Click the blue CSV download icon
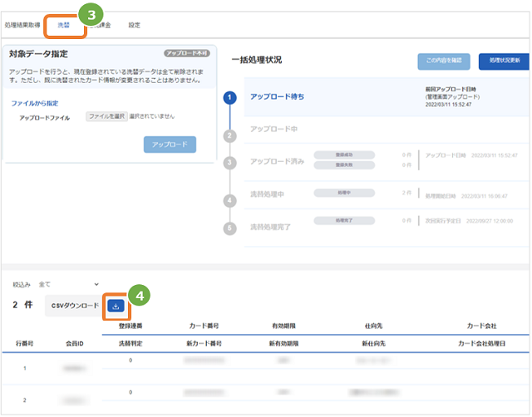The width and height of the screenshot is (532, 417). (116, 307)
